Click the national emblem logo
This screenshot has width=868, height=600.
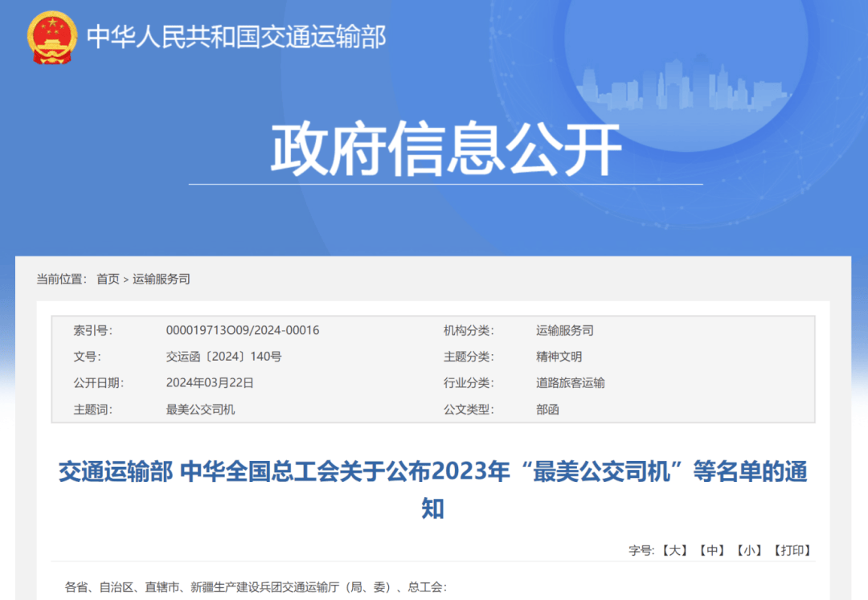(x=51, y=34)
